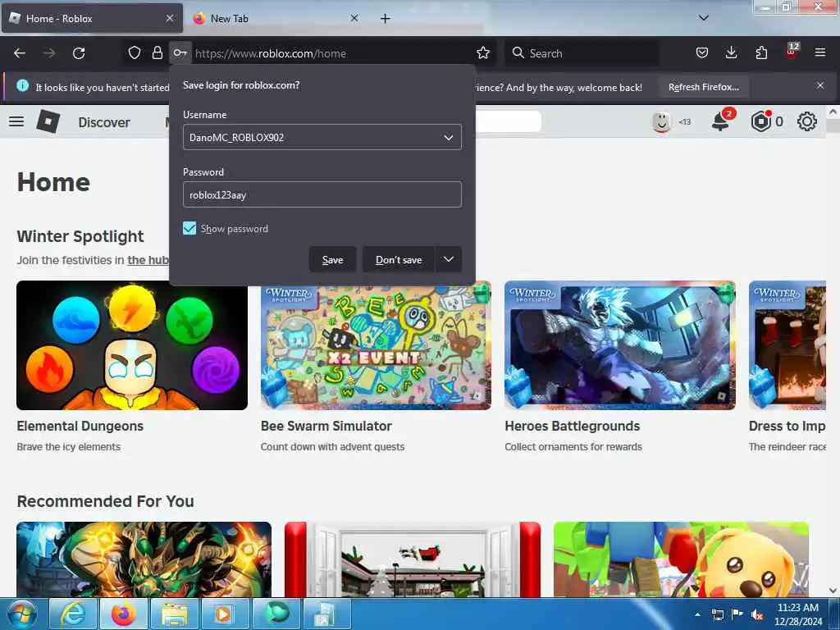Click the key password manager icon
Image resolution: width=840 pixels, height=630 pixels.
tap(180, 52)
